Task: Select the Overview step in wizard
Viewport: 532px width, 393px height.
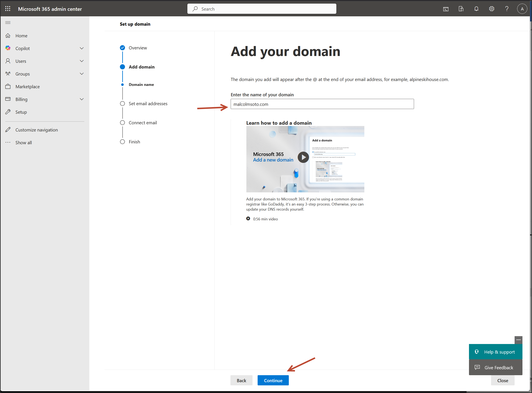Action: pyautogui.click(x=138, y=48)
